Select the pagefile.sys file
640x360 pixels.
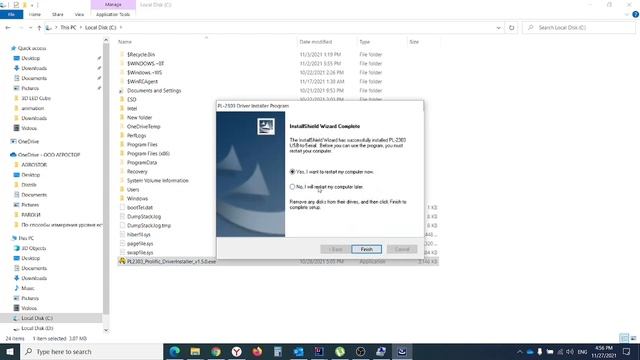tap(140, 243)
